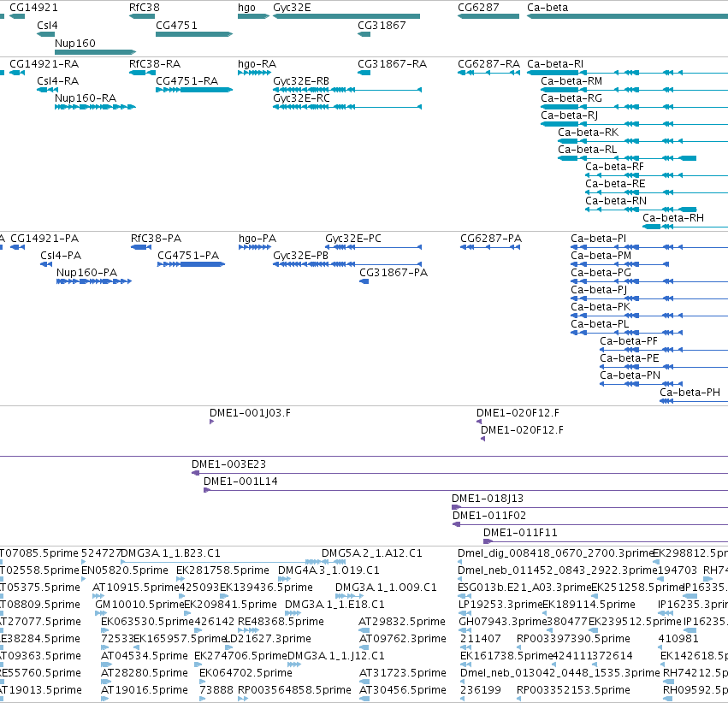Image resolution: width=728 pixels, height=703 pixels.
Task: Select EST AT09762.3prime
Action: 403,640
